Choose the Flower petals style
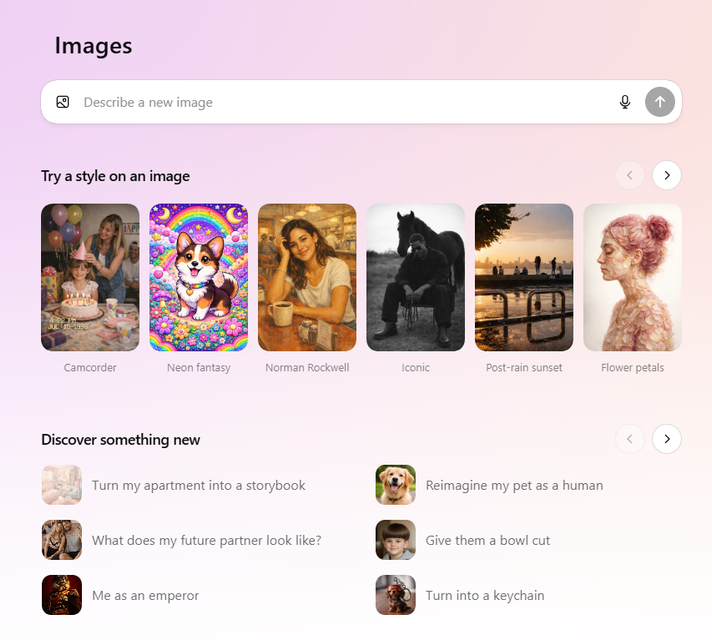712x640 pixels. coord(632,277)
